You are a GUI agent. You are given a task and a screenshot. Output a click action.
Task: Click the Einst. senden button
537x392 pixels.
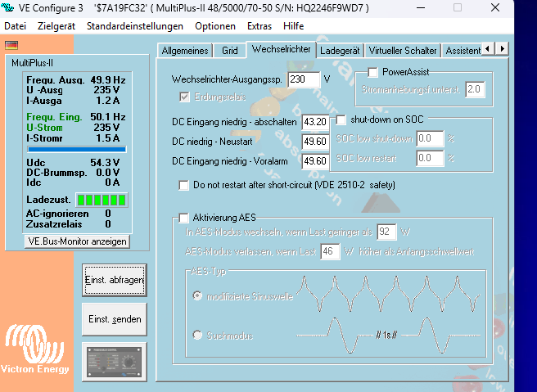click(115, 318)
